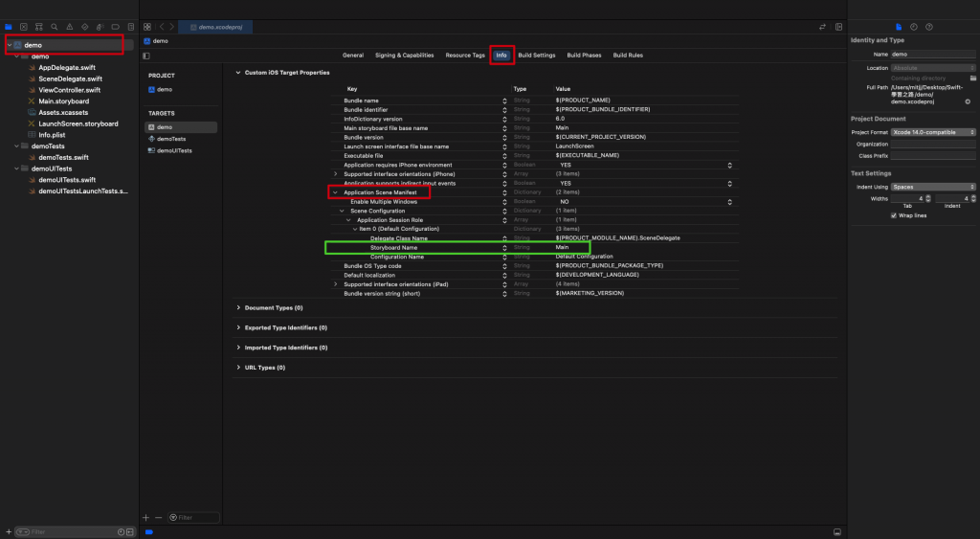Select the Storyboard Name row value Main

(563, 248)
